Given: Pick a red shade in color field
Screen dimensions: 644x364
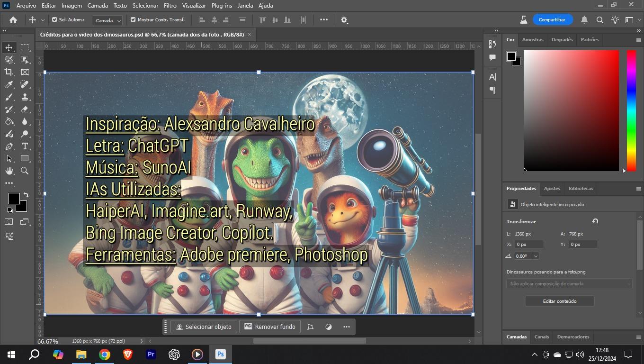Looking at the screenshot, I should (571, 110).
